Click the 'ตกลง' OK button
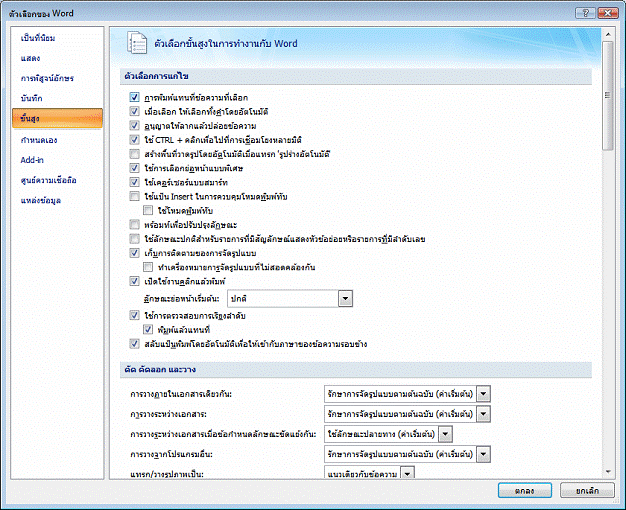Viewport: 626px width, 510px height. click(x=525, y=490)
